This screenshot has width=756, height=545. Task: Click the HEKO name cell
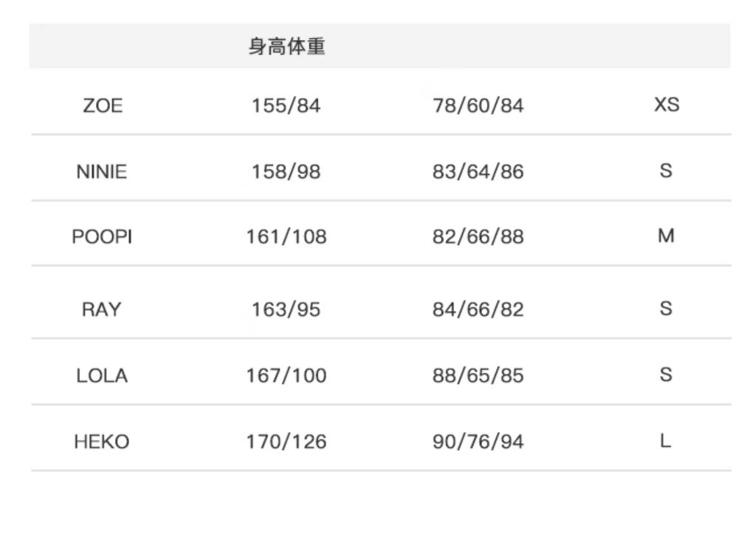(102, 442)
